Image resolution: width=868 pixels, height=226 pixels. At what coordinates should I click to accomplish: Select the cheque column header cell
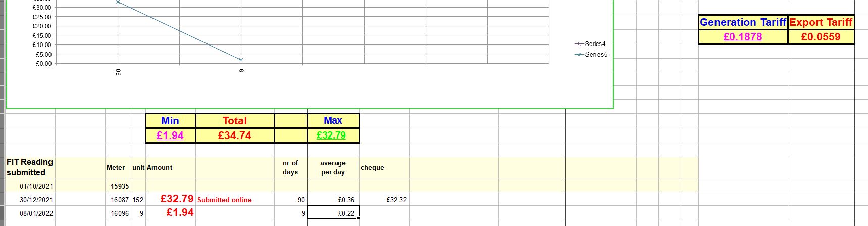[373, 168]
